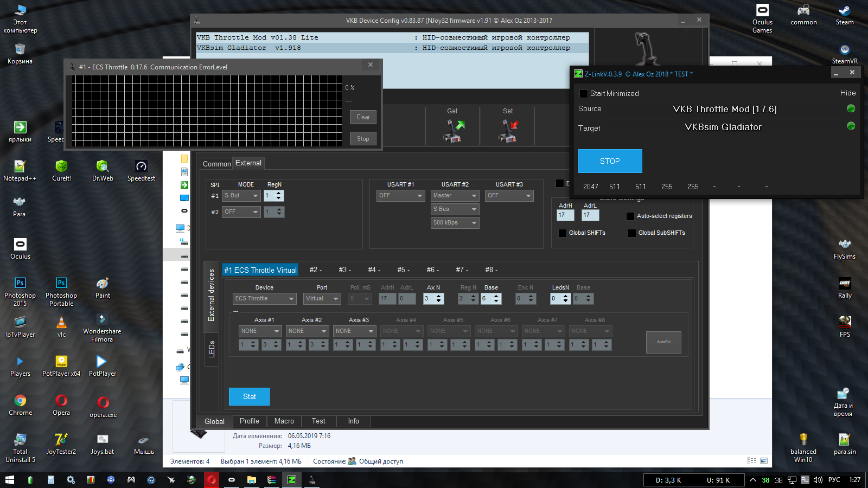
Task: Click the AdrH value field
Action: tap(565, 215)
